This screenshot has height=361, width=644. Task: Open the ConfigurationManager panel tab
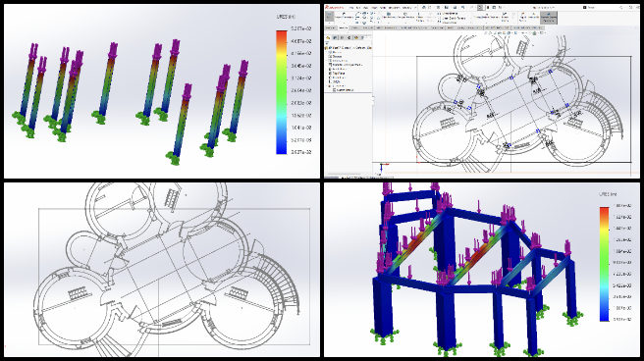click(x=342, y=37)
